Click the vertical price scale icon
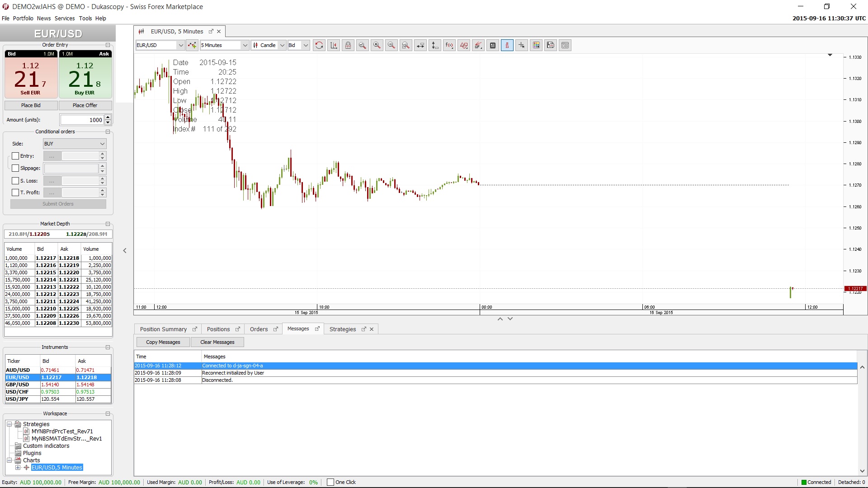This screenshot has height=488, width=868. (435, 45)
